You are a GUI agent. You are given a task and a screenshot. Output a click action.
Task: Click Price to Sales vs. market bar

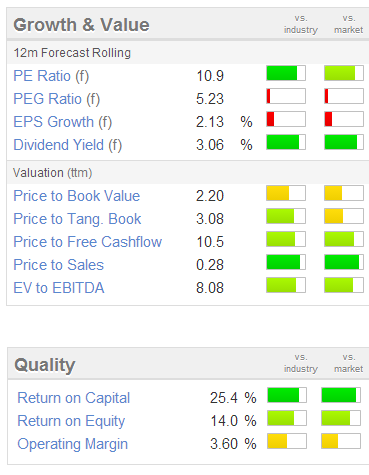click(344, 262)
